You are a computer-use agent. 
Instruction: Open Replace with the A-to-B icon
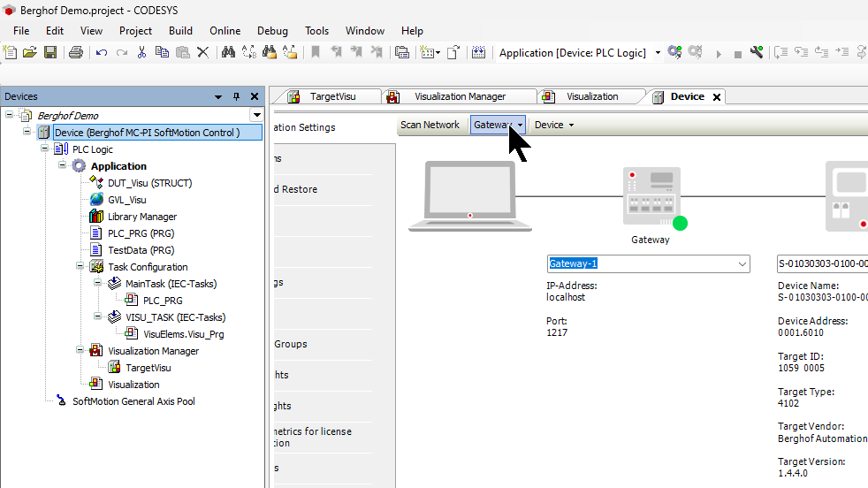coord(249,53)
